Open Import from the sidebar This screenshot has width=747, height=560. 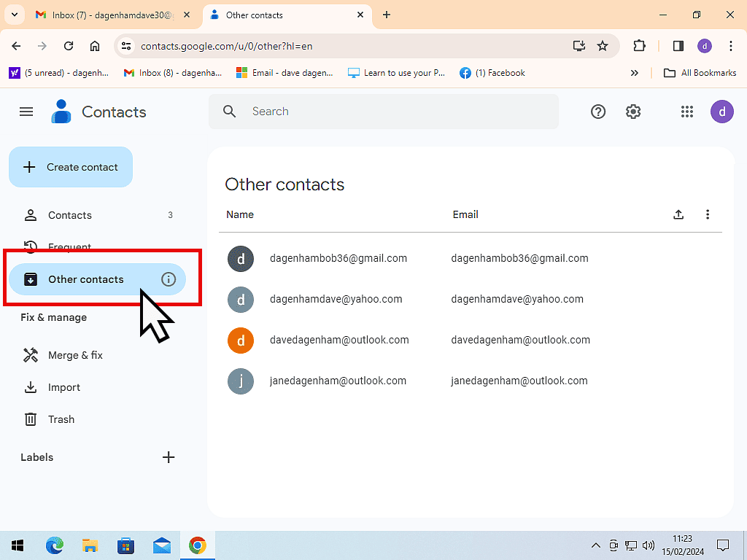(x=64, y=387)
